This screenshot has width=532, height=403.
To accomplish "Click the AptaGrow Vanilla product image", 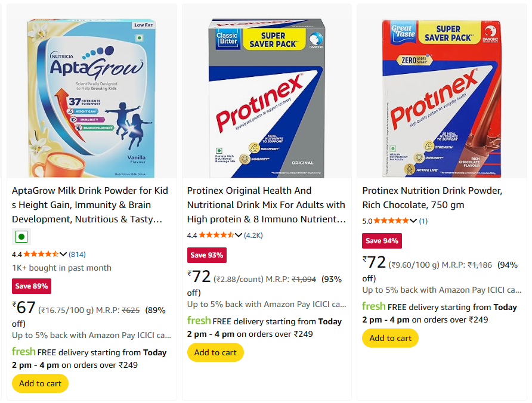I will pyautogui.click(x=92, y=98).
